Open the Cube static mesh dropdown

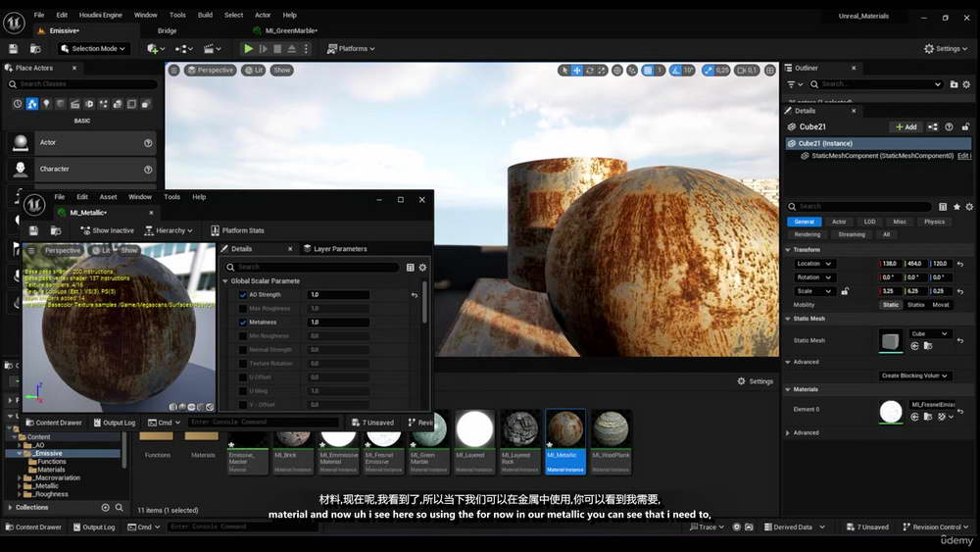pyautogui.click(x=929, y=333)
